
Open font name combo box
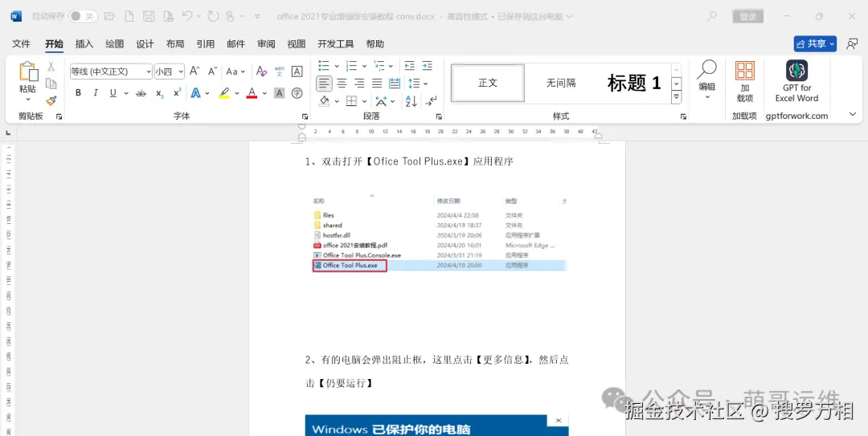(111, 71)
